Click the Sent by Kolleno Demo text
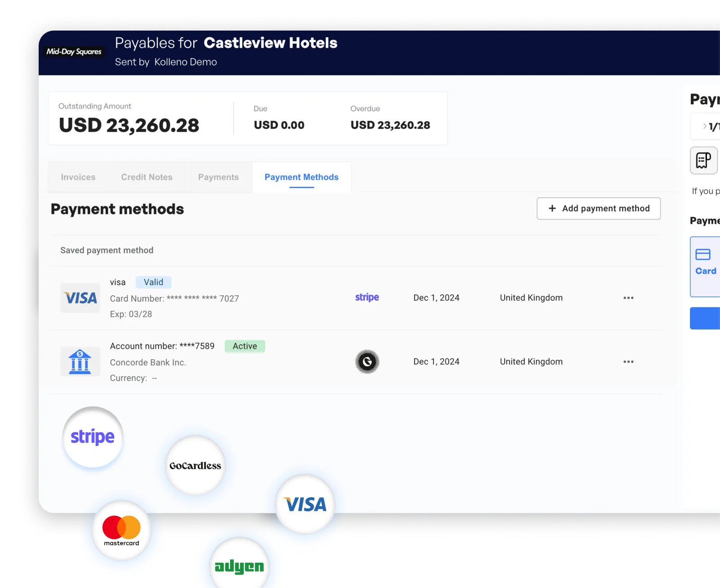 [x=166, y=62]
